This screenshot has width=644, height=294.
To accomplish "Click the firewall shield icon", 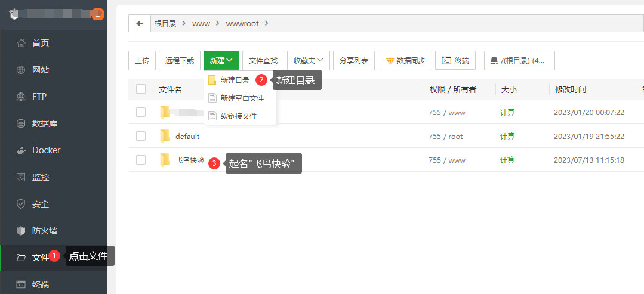I will 21,231.
